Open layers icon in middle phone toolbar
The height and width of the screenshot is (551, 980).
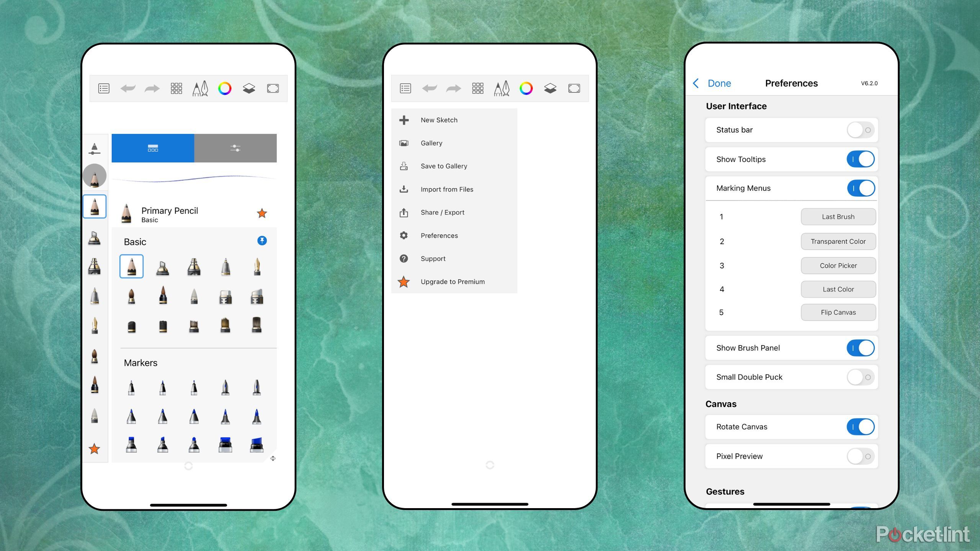click(550, 88)
